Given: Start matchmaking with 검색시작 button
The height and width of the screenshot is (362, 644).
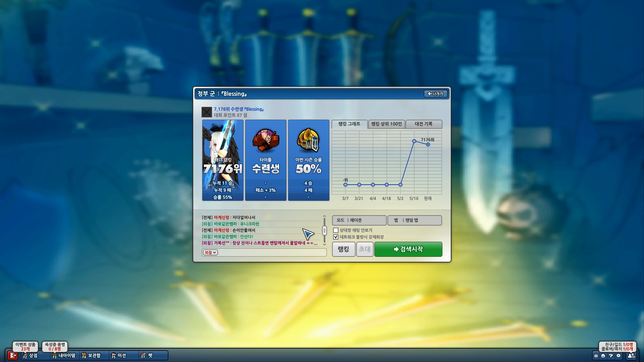Looking at the screenshot, I should point(408,249).
